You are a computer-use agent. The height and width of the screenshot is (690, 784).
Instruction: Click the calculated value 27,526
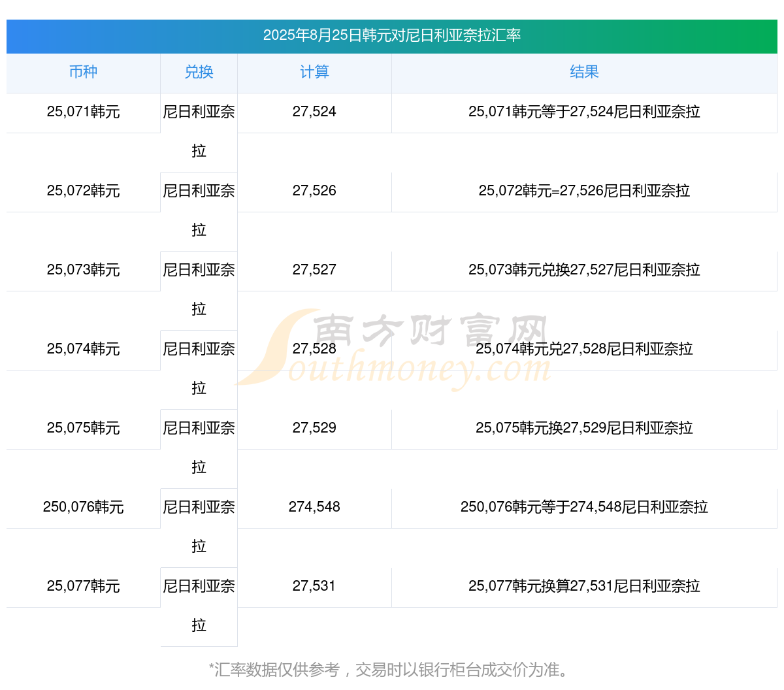pyautogui.click(x=314, y=191)
